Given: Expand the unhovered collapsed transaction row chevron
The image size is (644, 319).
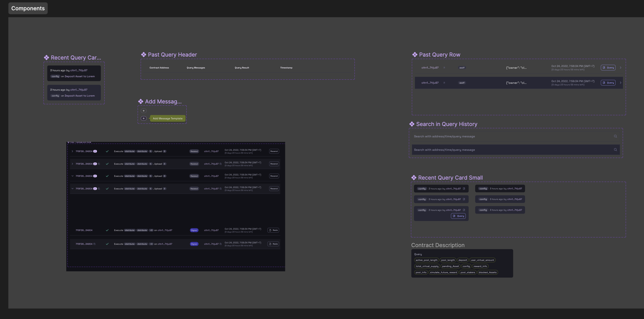Looking at the screenshot, I should 72,151.
